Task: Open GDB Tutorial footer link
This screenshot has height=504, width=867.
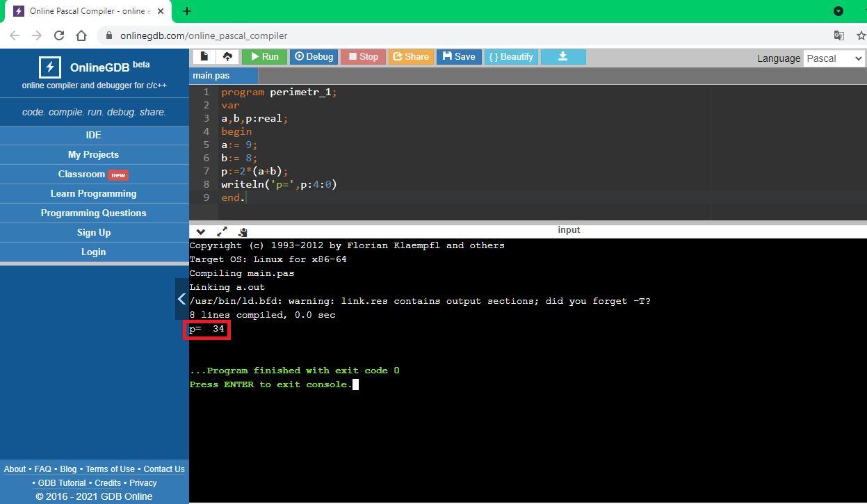Action: click(62, 483)
